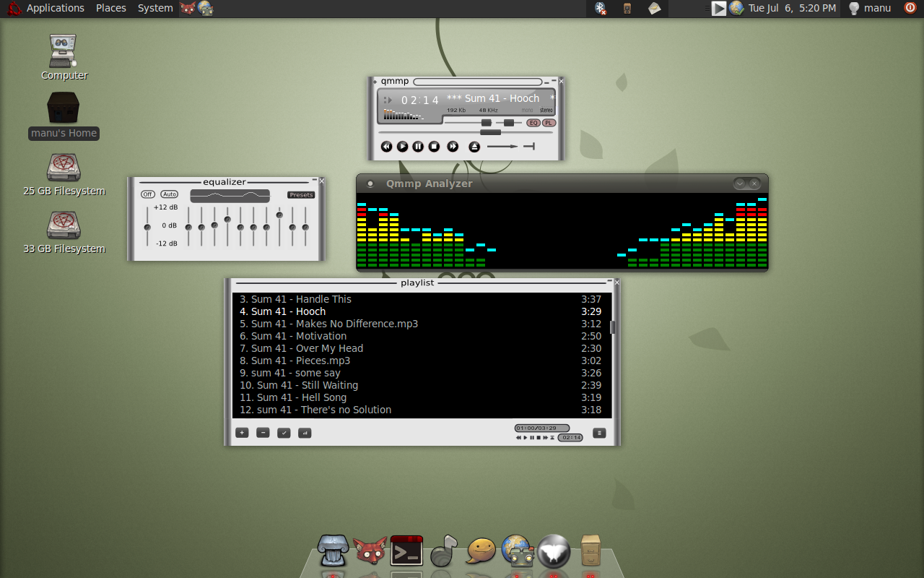Screen dimensions: 924x578
Task: Click the sort icon in the playlist toolbar
Action: pyautogui.click(x=304, y=433)
